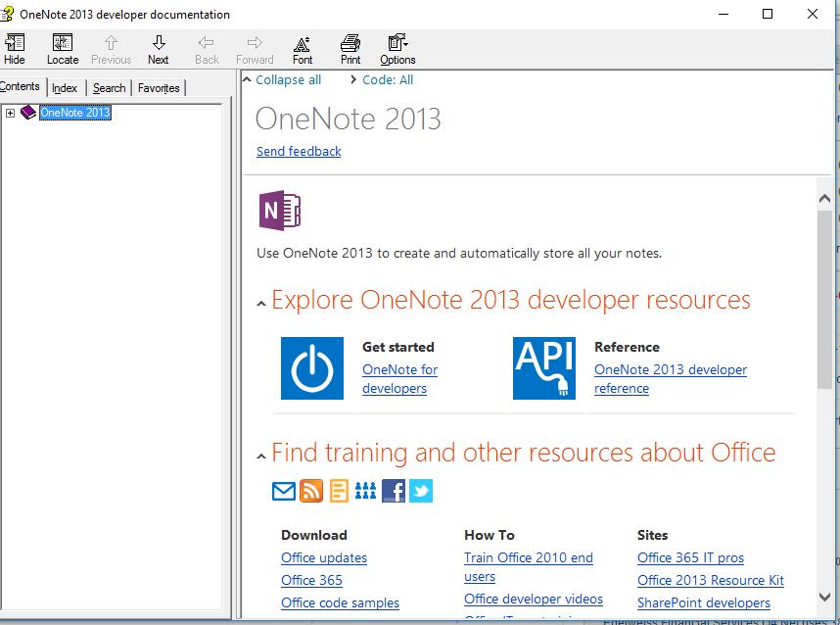Open Train Office 2010 end users link
840x625 pixels.
click(529, 567)
